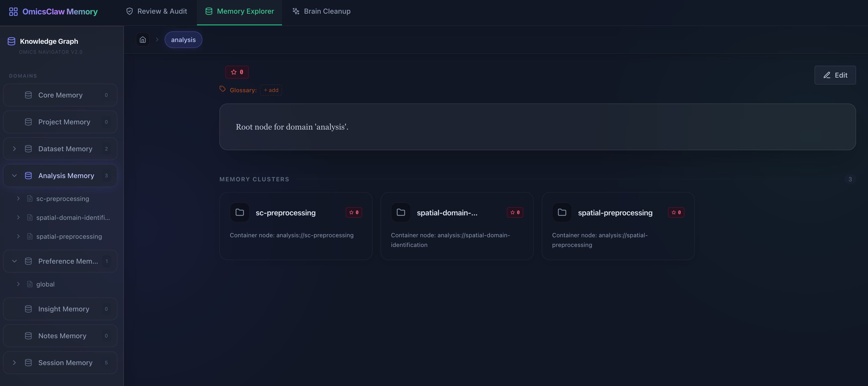This screenshot has height=386, width=868.
Task: Select spatial-domain-identifi... in the sidebar
Action: [x=73, y=218]
